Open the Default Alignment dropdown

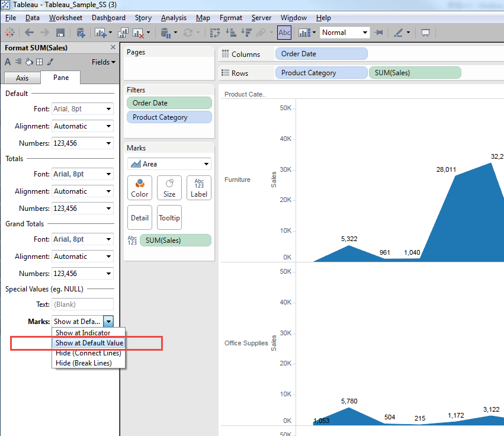click(x=82, y=126)
